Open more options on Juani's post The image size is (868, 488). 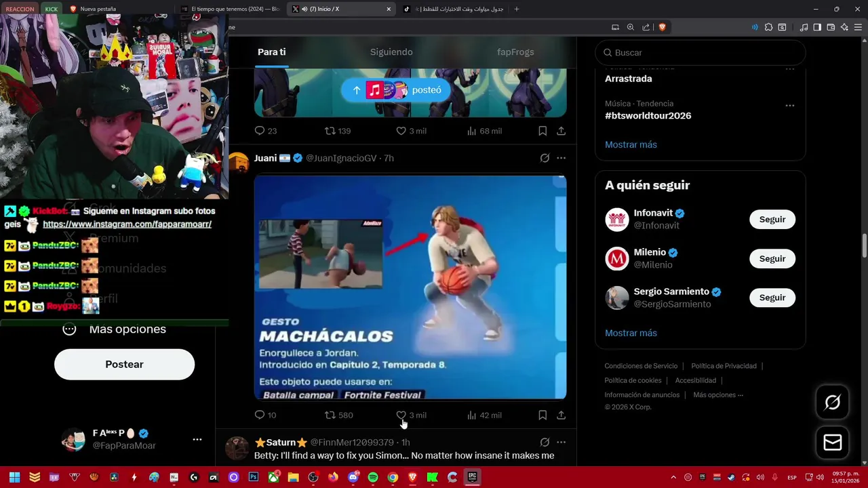pos(561,158)
